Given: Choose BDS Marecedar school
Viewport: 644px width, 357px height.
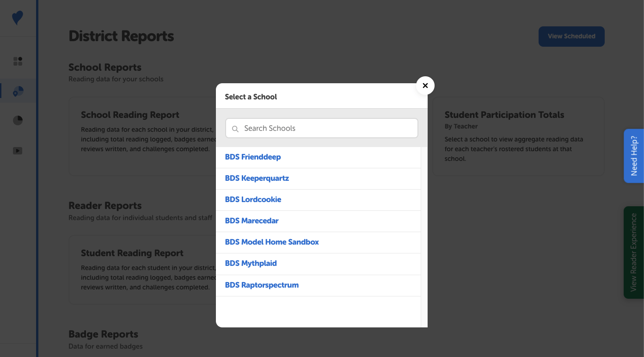Looking at the screenshot, I should 251,221.
